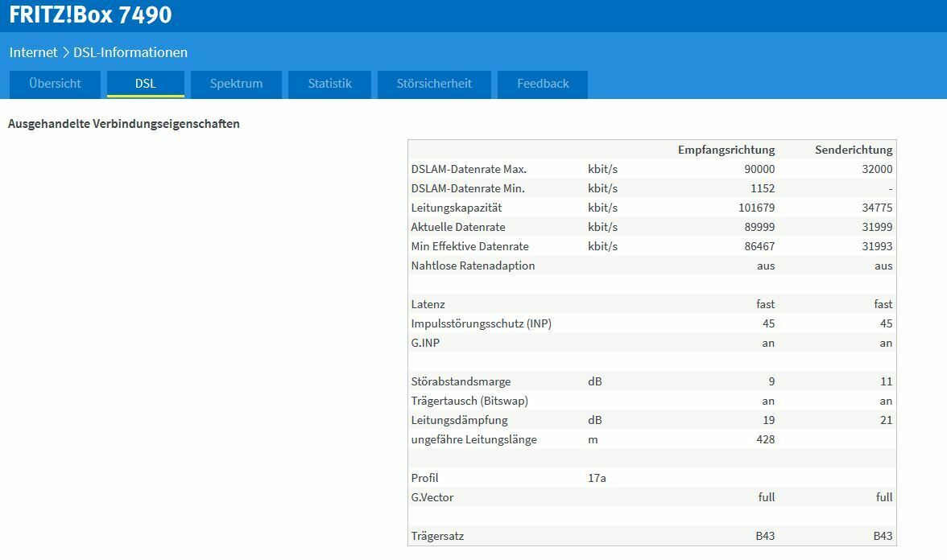Select the DSLAM-Datenrate Min. row label
947x560 pixels.
(468, 188)
